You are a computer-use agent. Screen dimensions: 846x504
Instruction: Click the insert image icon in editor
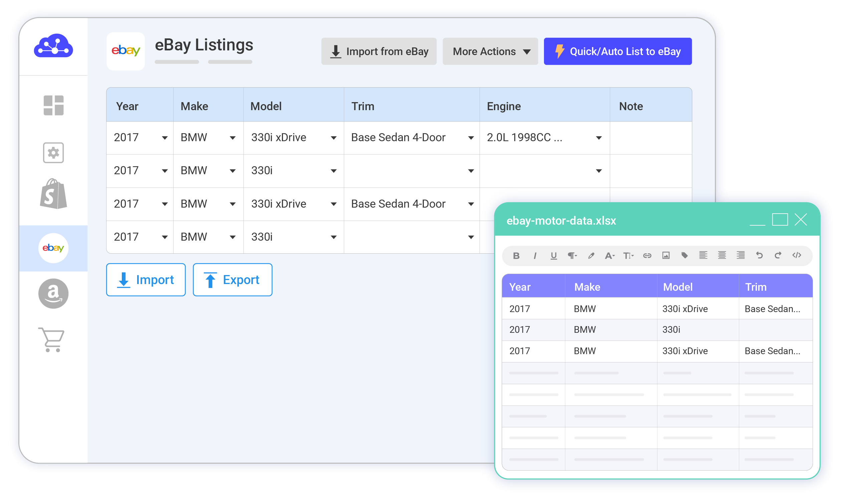point(666,256)
